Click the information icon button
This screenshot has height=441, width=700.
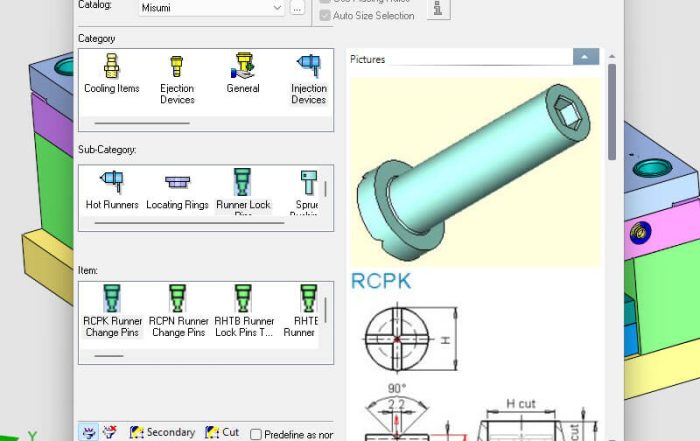pos(437,8)
